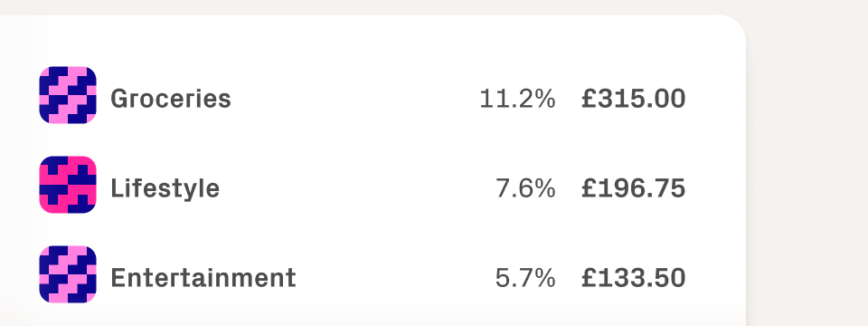
Task: Open the Lifestyle category icon
Action: [68, 185]
